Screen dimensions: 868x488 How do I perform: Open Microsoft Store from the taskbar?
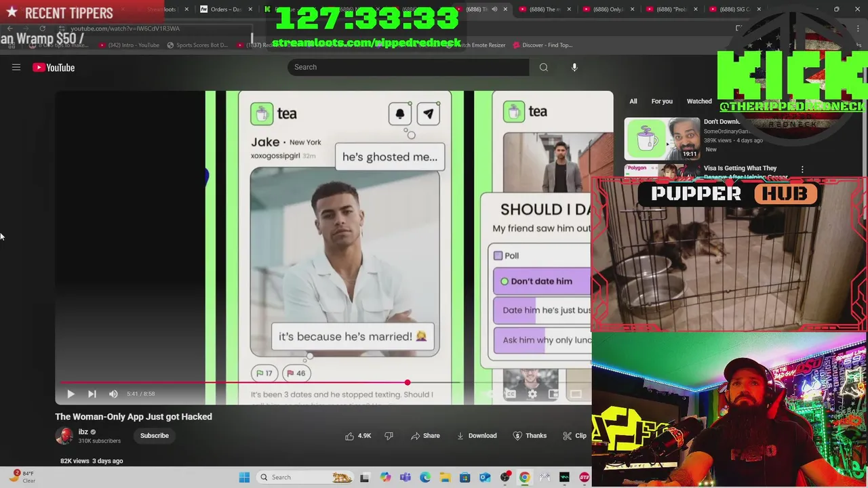tap(465, 477)
